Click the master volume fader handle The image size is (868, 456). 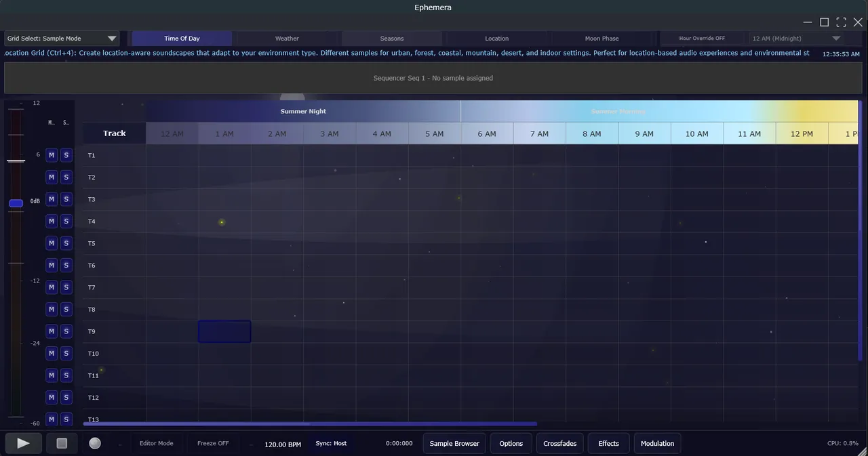click(x=16, y=203)
